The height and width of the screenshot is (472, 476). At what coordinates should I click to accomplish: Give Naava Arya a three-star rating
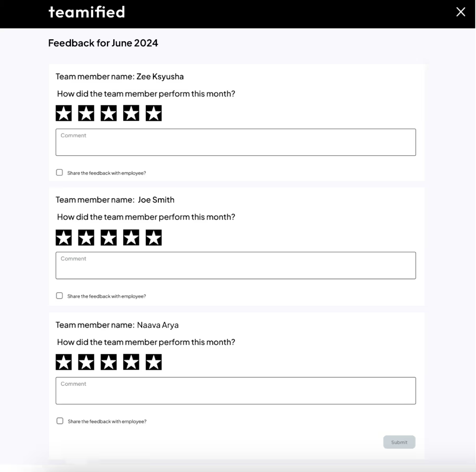[108, 362]
